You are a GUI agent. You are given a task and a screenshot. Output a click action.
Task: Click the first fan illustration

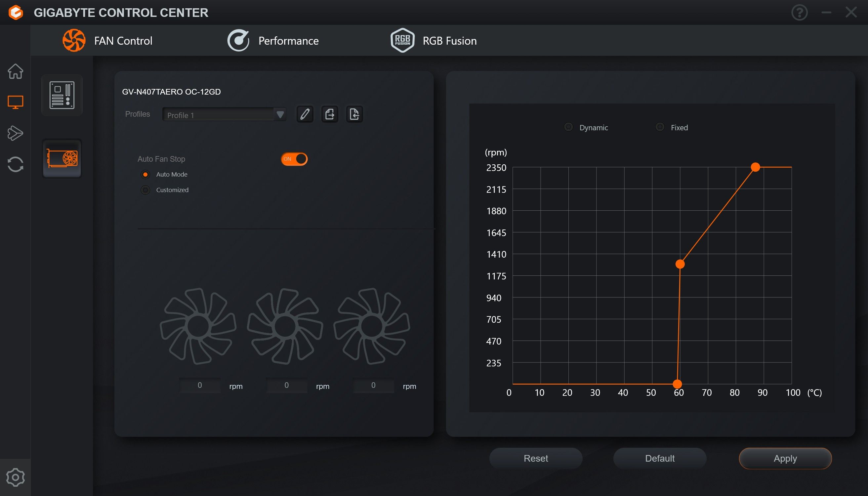click(198, 326)
